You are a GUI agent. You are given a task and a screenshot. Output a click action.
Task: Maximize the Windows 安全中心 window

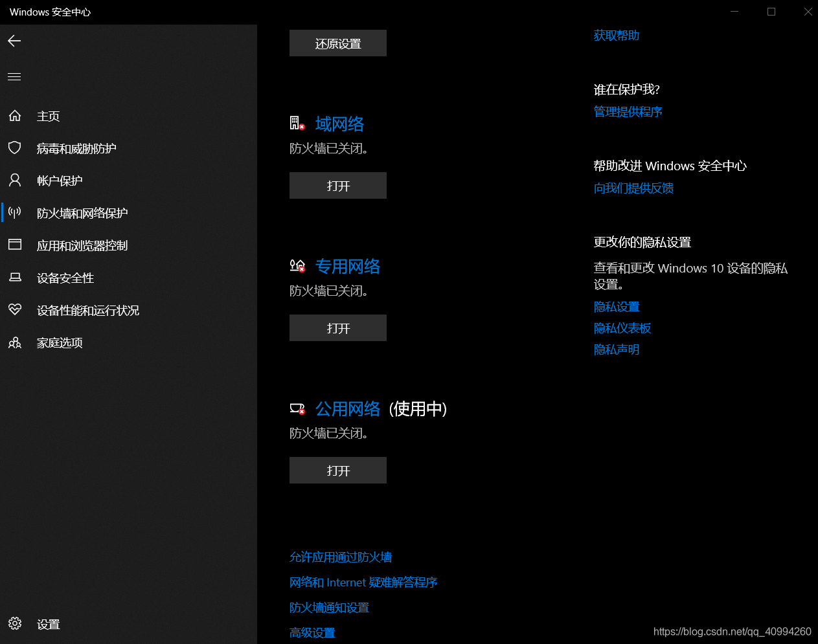pyautogui.click(x=771, y=12)
